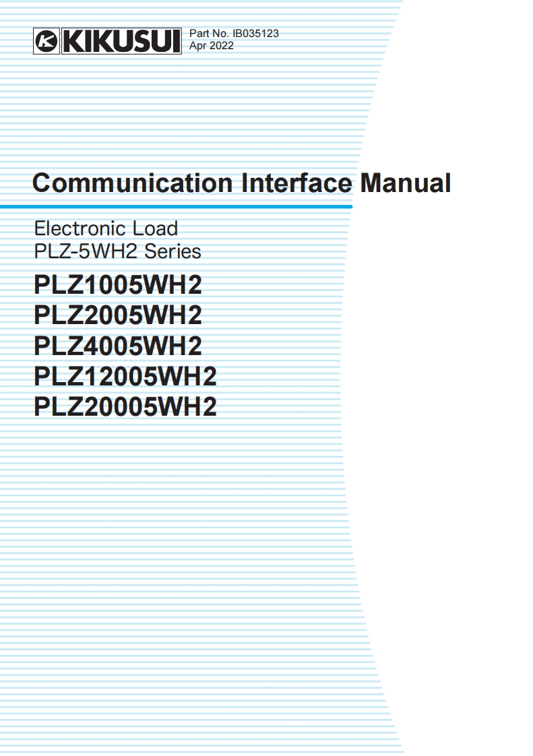Select the PLZ2005WH2 model name

pos(118,316)
